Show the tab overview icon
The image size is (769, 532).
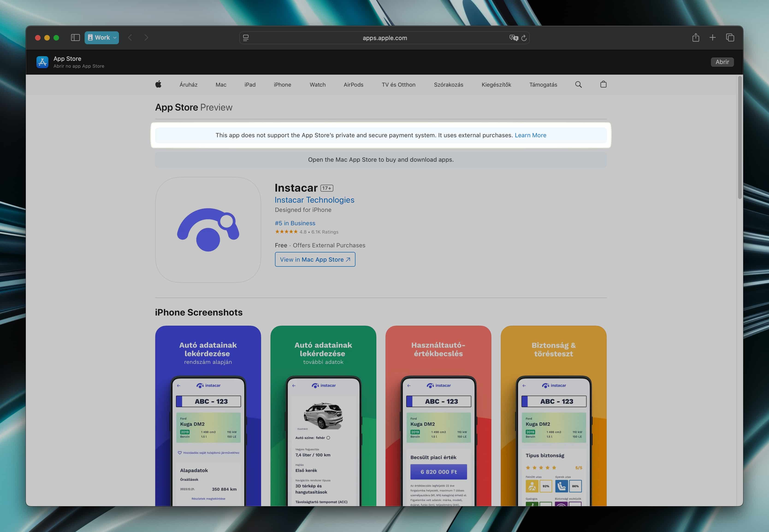click(730, 38)
